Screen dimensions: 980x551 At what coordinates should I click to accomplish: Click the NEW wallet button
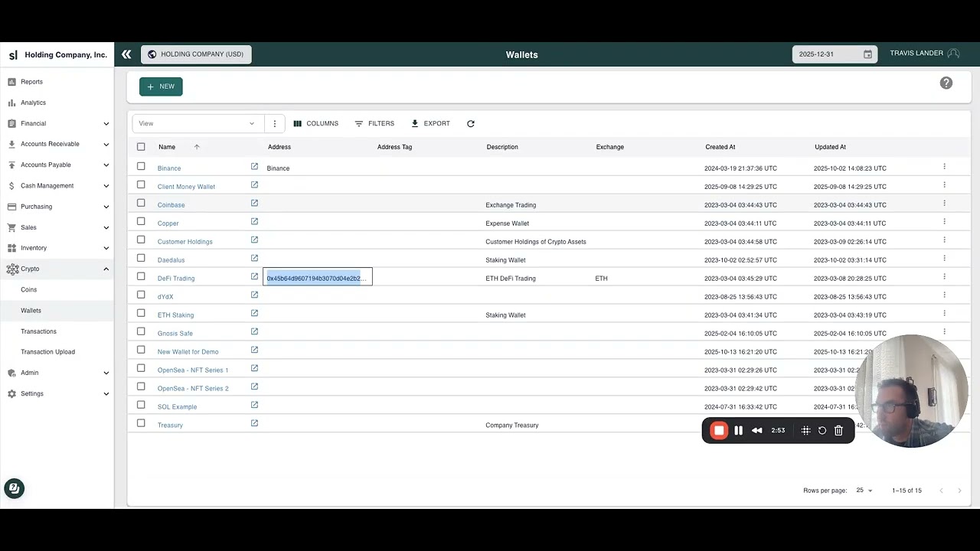161,86
